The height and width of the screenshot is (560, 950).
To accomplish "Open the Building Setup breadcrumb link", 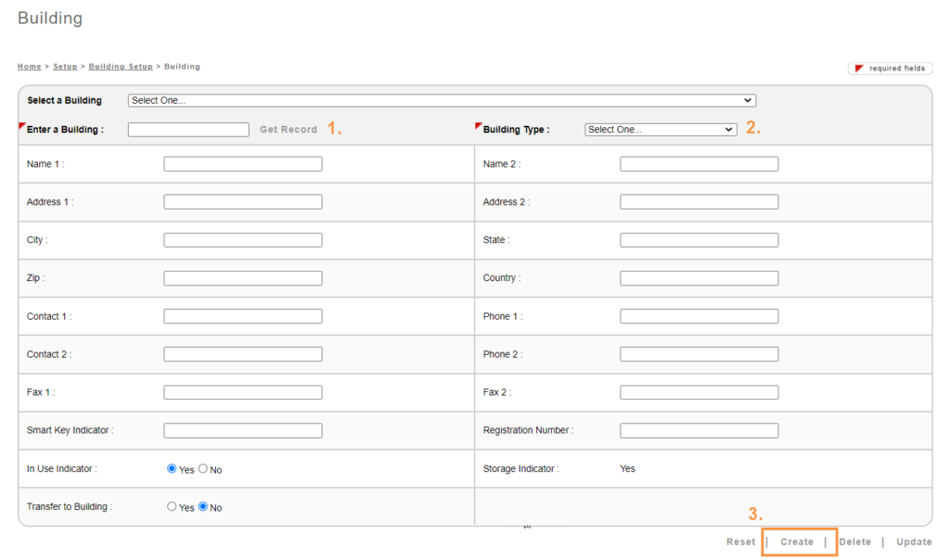I will point(121,67).
